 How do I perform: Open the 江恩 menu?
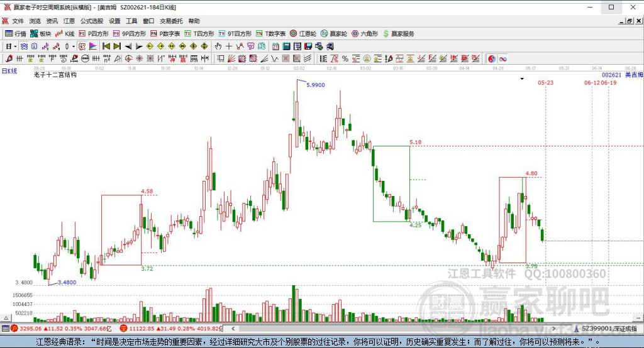(x=69, y=21)
